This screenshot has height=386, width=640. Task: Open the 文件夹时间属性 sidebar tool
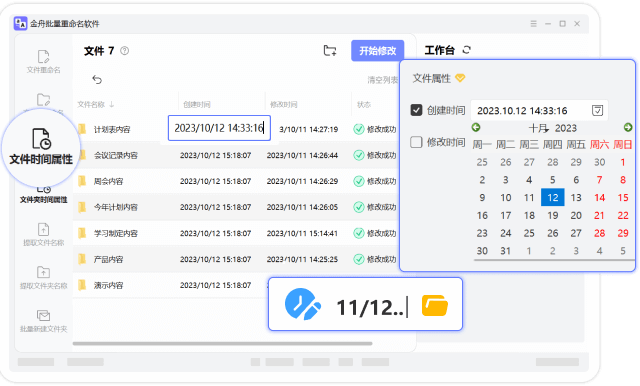click(44, 195)
